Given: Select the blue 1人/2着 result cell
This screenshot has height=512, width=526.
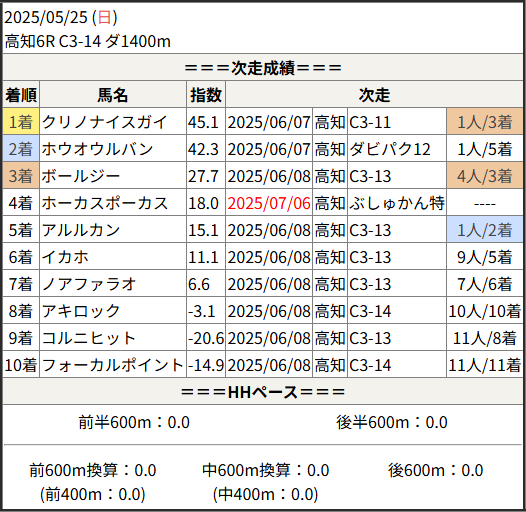Looking at the screenshot, I should [x=484, y=230].
